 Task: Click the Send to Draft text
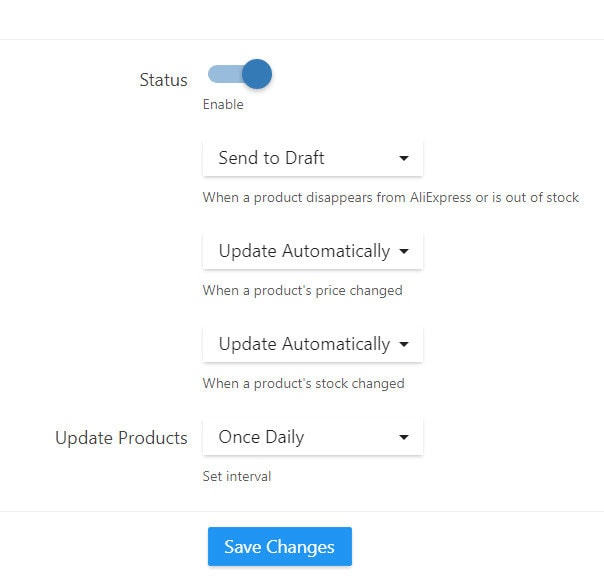pyautogui.click(x=271, y=158)
